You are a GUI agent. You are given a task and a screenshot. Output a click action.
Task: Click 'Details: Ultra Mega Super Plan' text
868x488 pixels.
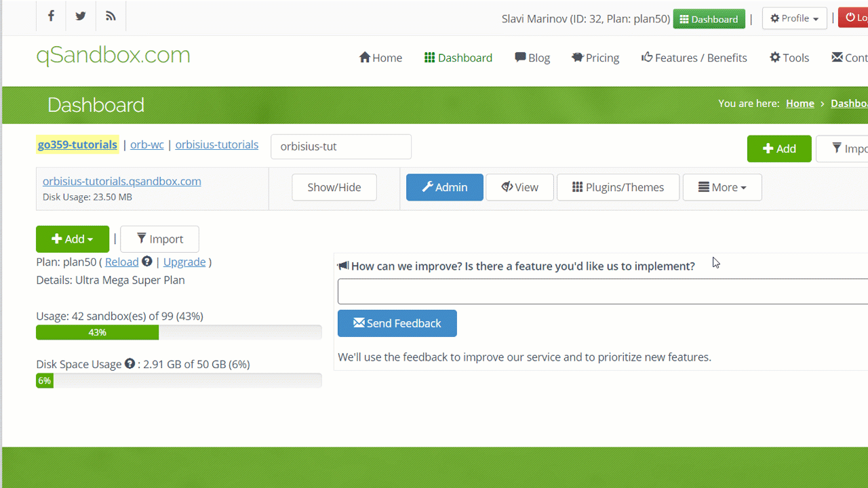[x=111, y=280]
